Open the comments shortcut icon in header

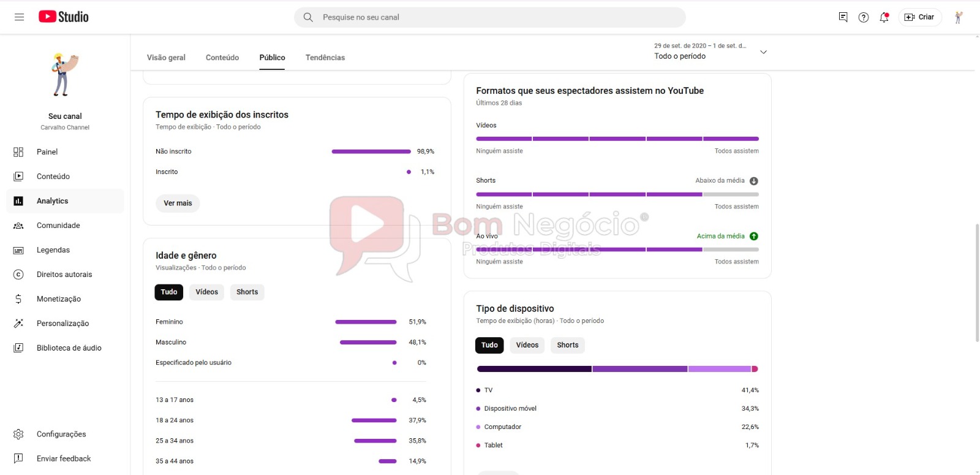click(843, 17)
